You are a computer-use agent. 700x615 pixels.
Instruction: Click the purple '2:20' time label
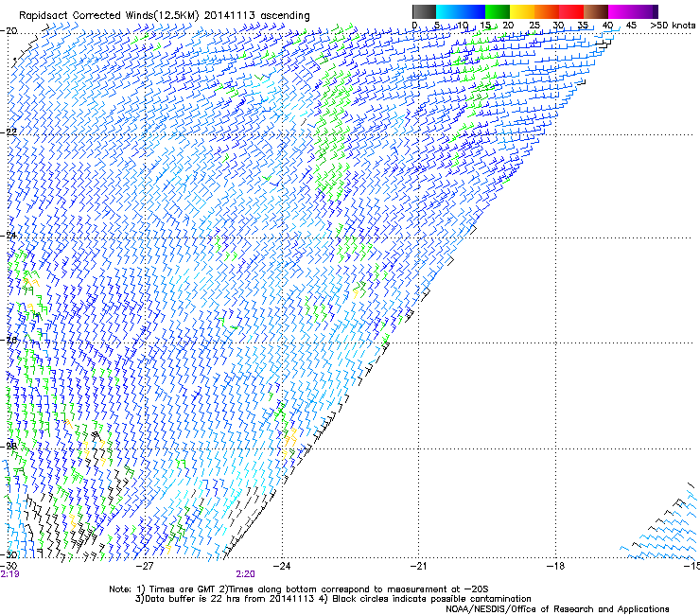point(246,574)
